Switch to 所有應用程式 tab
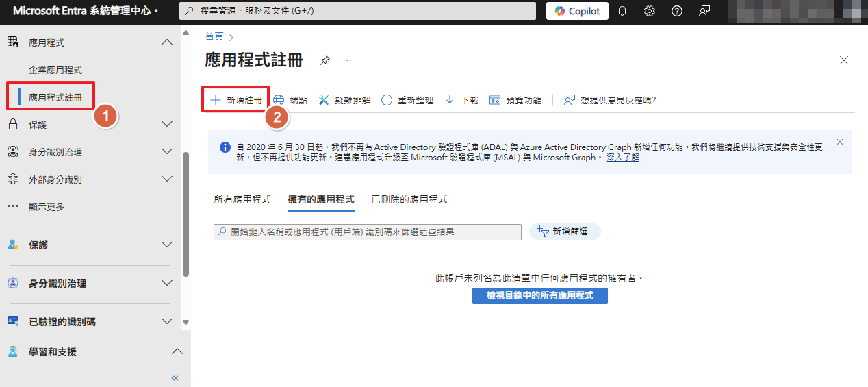Image resolution: width=868 pixels, height=387 pixels. [x=242, y=199]
